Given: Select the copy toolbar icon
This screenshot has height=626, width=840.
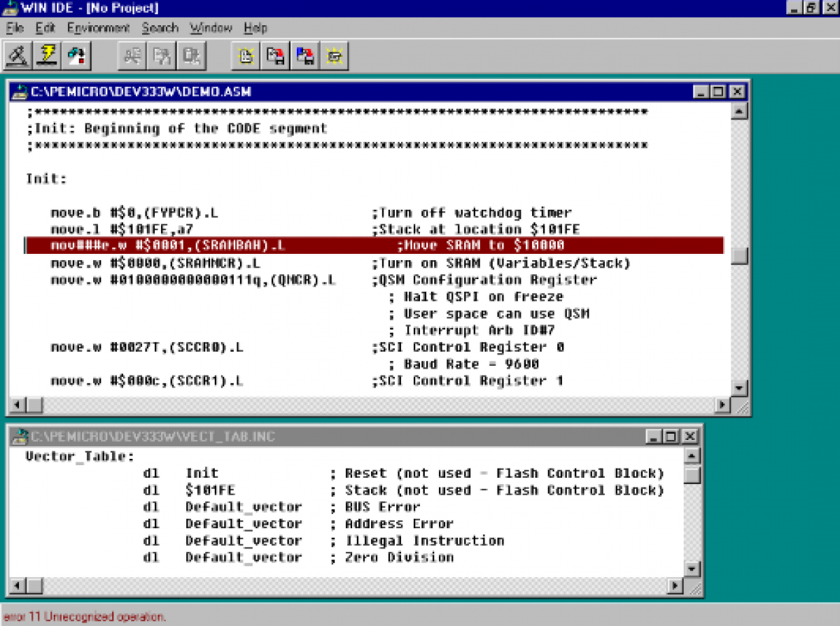Looking at the screenshot, I should point(162,55).
